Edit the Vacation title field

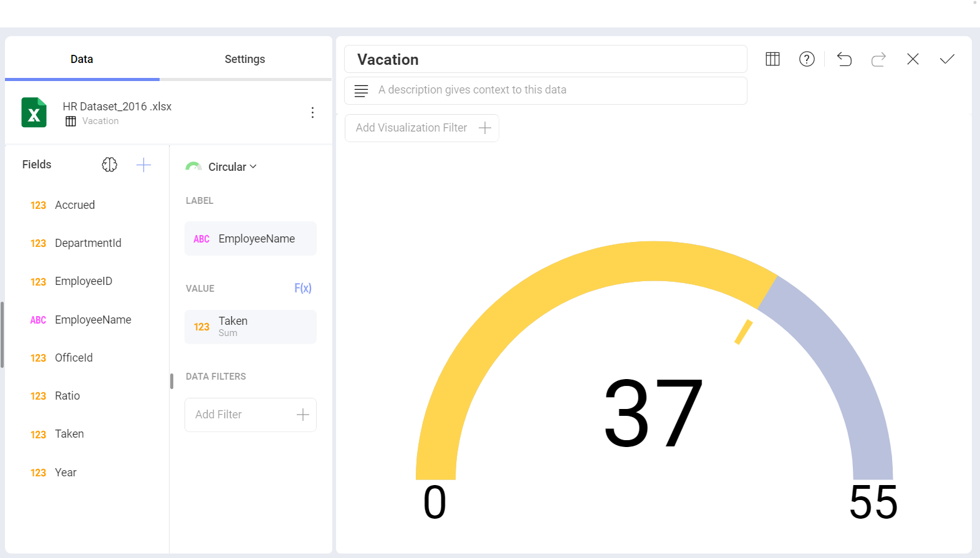pos(545,59)
